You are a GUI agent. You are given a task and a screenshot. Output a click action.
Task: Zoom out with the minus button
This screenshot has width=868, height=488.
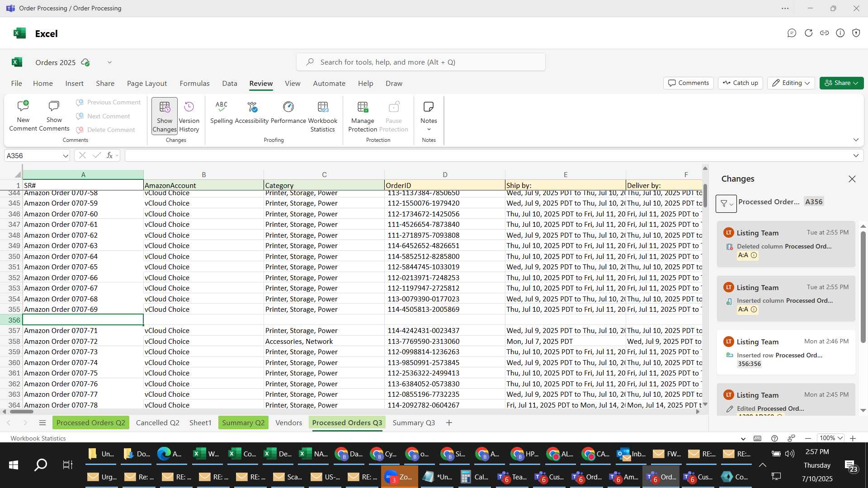click(x=808, y=438)
